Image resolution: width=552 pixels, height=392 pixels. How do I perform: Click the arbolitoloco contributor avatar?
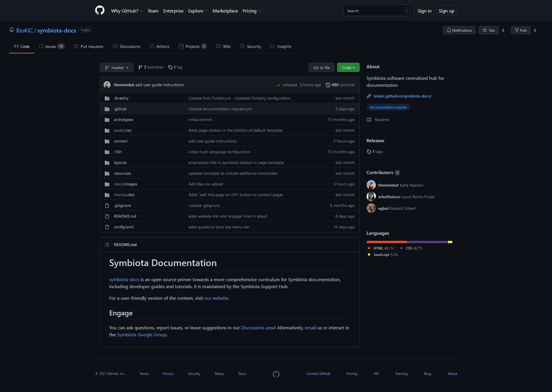pos(371,196)
